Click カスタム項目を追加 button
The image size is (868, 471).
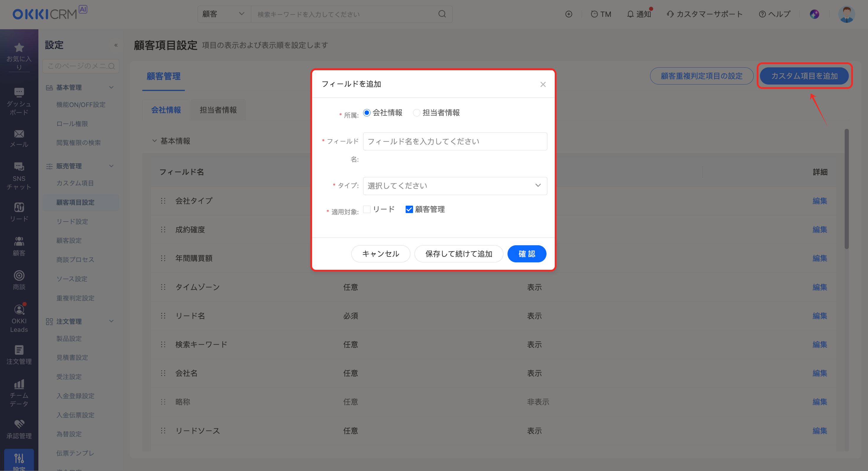point(804,76)
